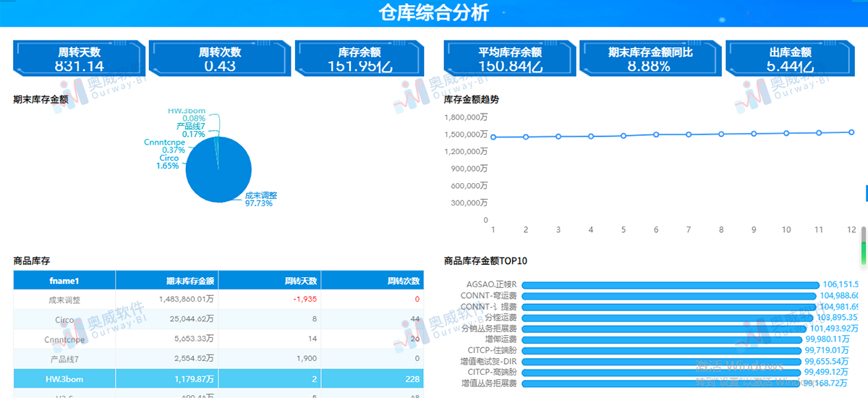This screenshot has height=411, width=868.
Task: Click the HW.3bom 0.08% pie label
Action: click(x=187, y=114)
